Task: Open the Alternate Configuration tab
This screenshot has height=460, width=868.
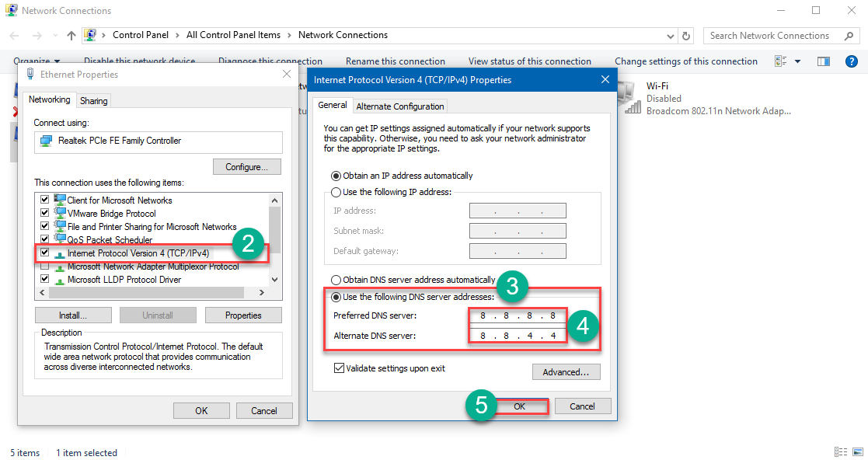Action: coord(399,105)
